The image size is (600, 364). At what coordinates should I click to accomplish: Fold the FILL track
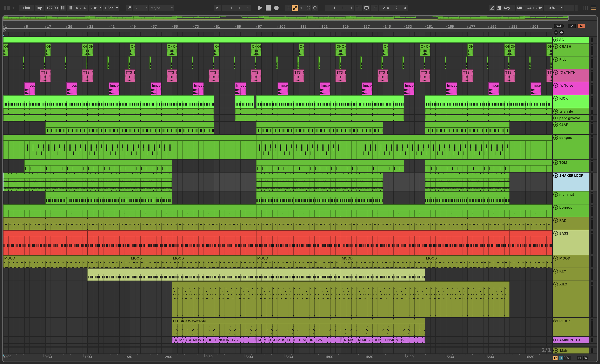pos(556,59)
